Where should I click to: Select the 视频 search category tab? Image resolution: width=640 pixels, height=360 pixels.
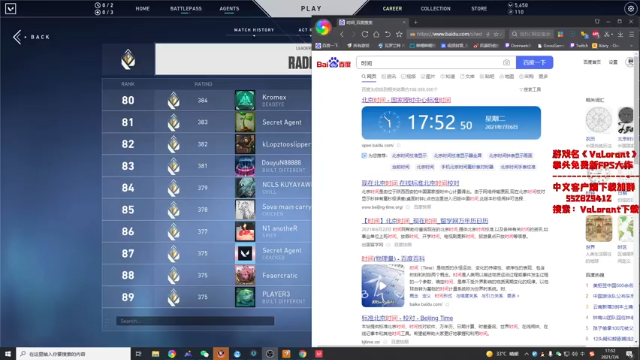(x=408, y=77)
